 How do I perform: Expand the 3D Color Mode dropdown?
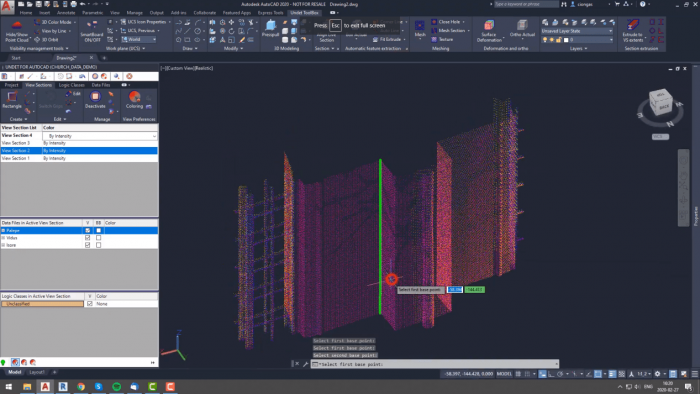click(75, 22)
